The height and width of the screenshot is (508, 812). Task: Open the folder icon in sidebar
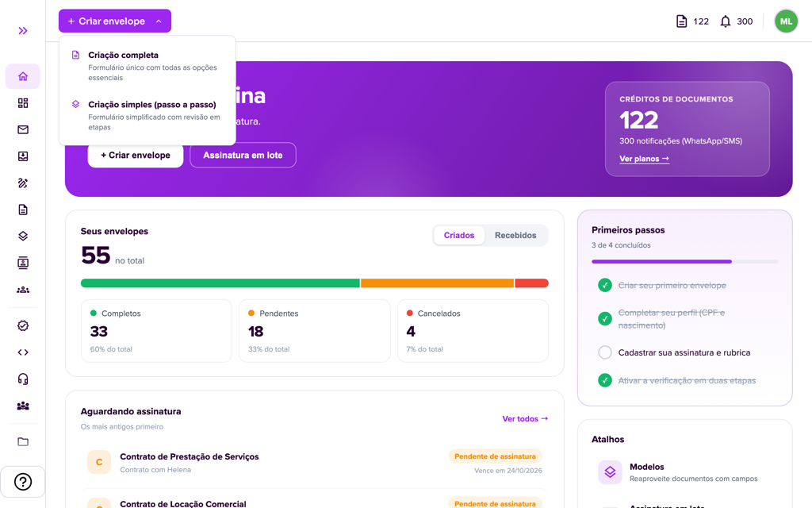coord(23,441)
